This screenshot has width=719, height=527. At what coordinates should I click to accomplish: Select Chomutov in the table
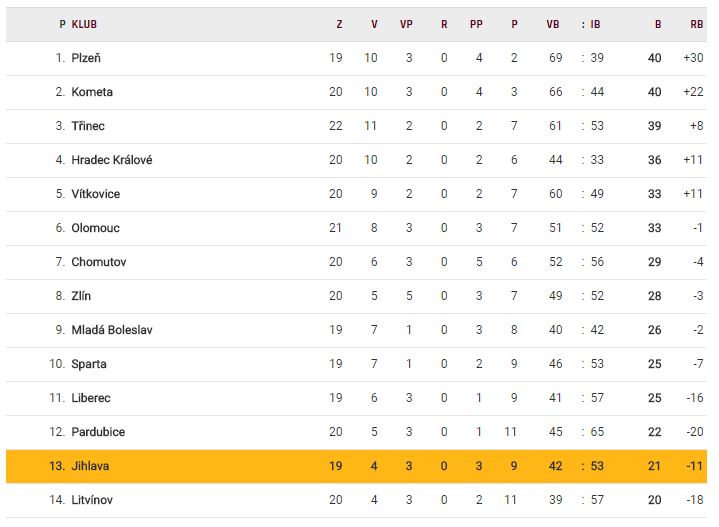pos(98,262)
